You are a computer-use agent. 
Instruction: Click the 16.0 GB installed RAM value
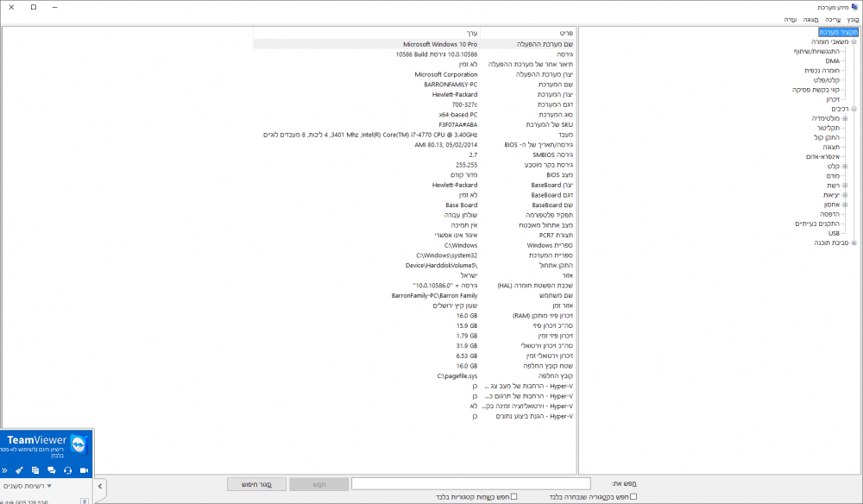(467, 316)
